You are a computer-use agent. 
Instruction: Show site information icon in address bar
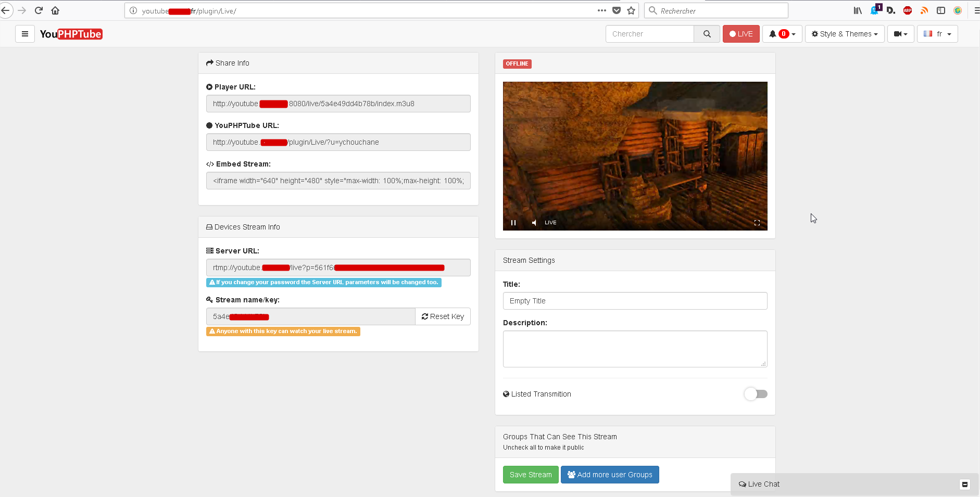[133, 10]
